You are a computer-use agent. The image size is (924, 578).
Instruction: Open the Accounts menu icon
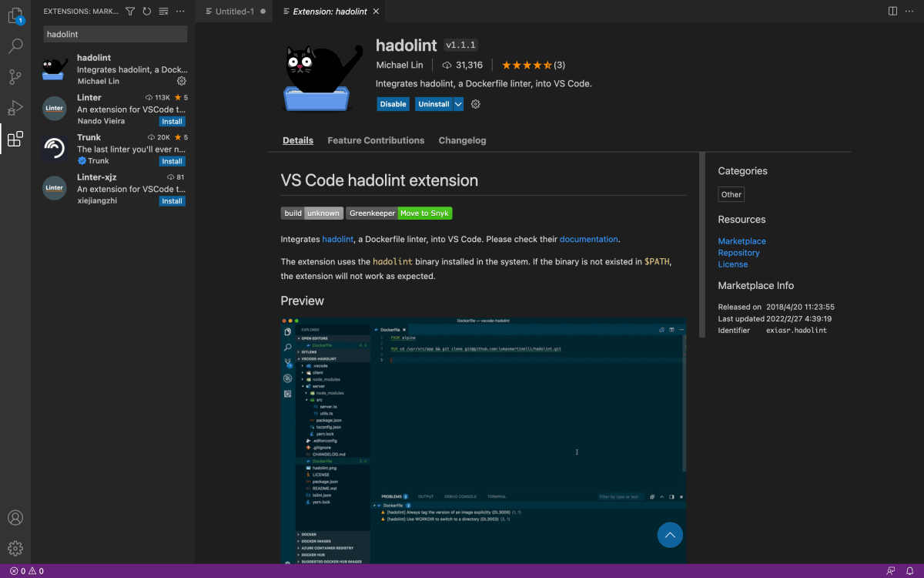(x=15, y=518)
